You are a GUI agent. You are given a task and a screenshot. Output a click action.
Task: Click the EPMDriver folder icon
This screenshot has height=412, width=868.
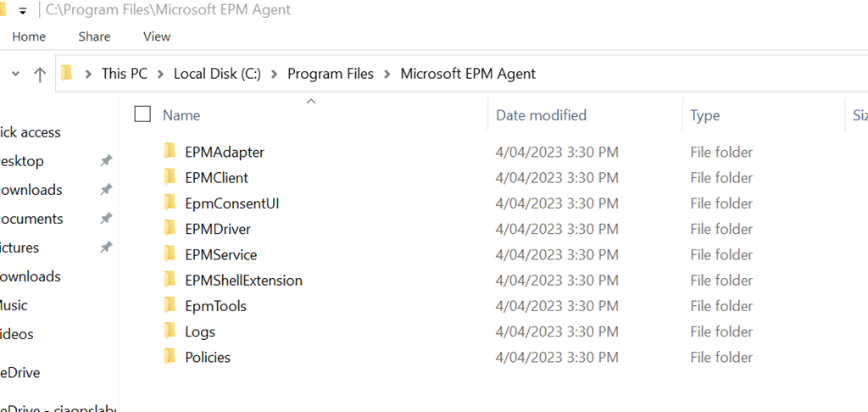coord(170,229)
